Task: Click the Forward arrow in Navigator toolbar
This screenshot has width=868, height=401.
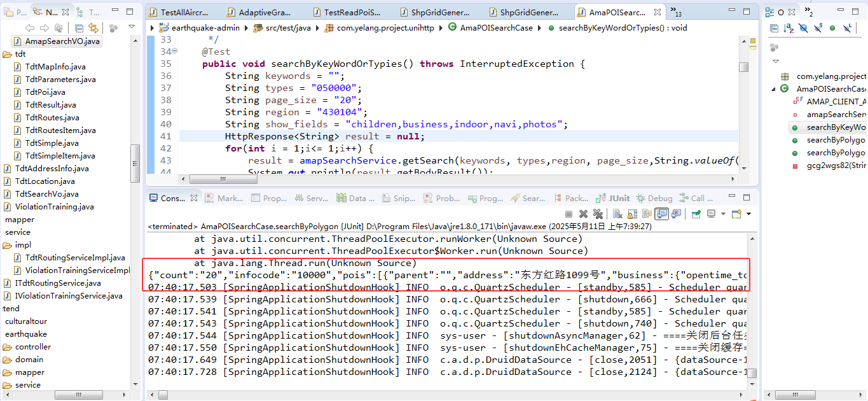Action: pos(45,28)
